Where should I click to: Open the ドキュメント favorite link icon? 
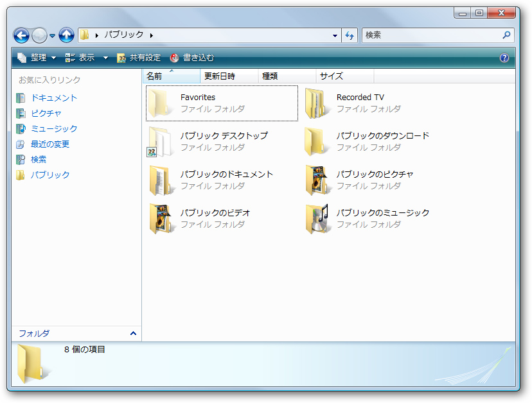[x=22, y=98]
